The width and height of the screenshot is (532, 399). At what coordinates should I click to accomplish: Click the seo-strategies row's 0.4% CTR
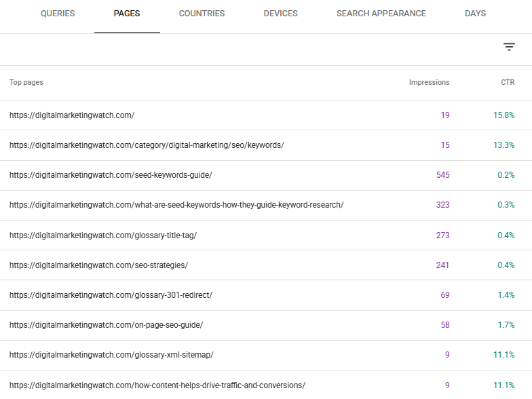506,265
